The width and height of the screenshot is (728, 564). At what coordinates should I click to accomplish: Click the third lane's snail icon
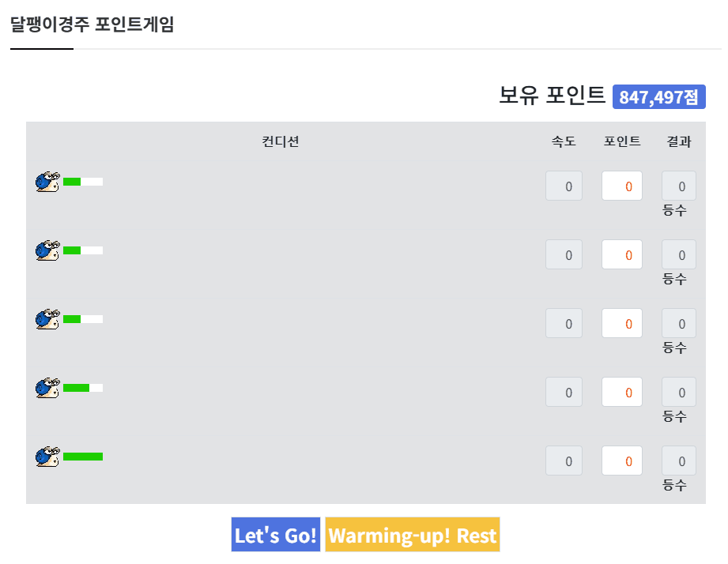click(47, 319)
